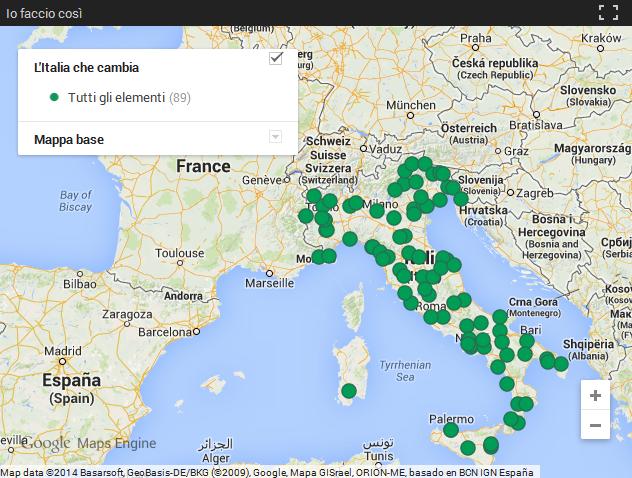
Task: Open the Google Maps Engine logo link
Action: tap(89, 443)
